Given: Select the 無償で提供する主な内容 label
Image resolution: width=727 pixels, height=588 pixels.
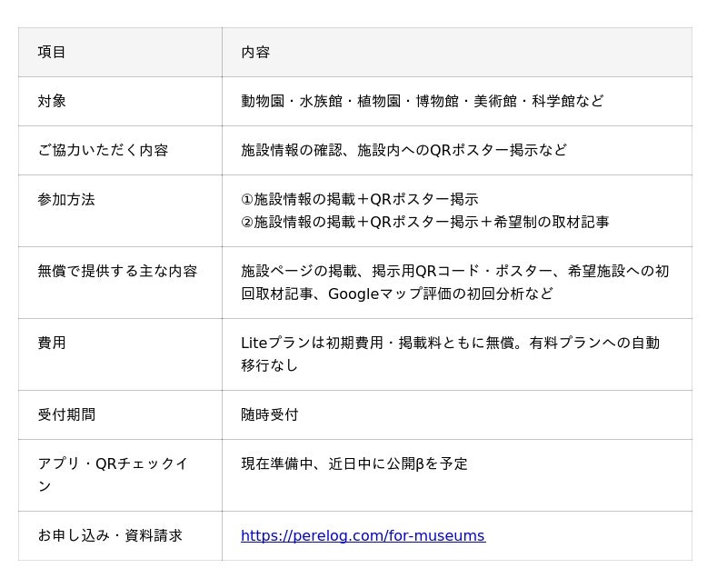Looking at the screenshot, I should pos(118,271).
